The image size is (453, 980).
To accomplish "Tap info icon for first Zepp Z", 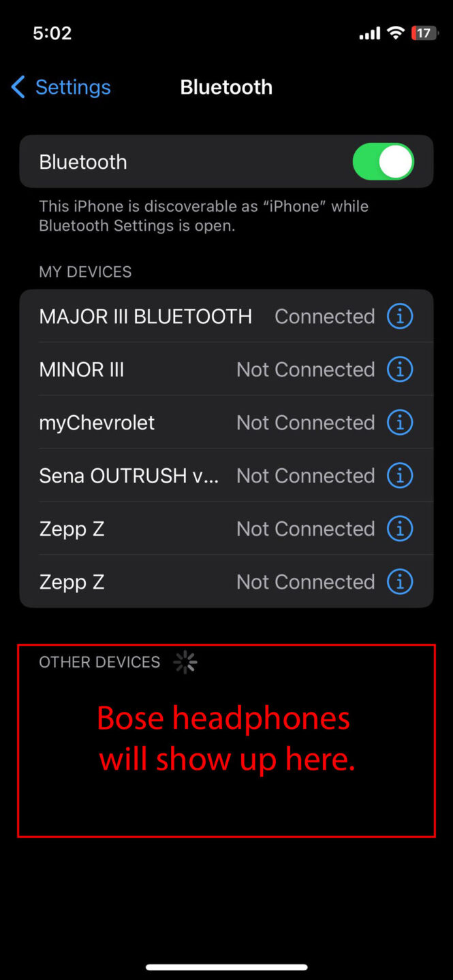I will pos(400,529).
